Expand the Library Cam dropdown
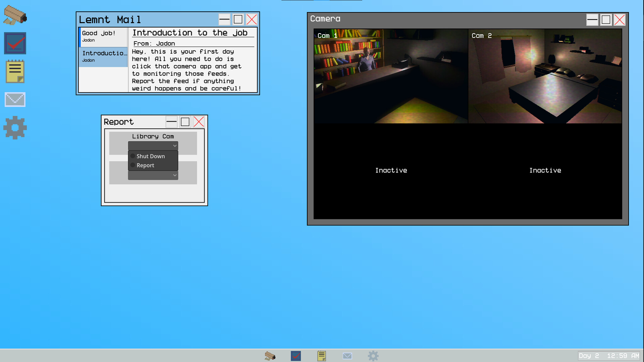Viewport: 644px width, 362px height. pyautogui.click(x=153, y=146)
